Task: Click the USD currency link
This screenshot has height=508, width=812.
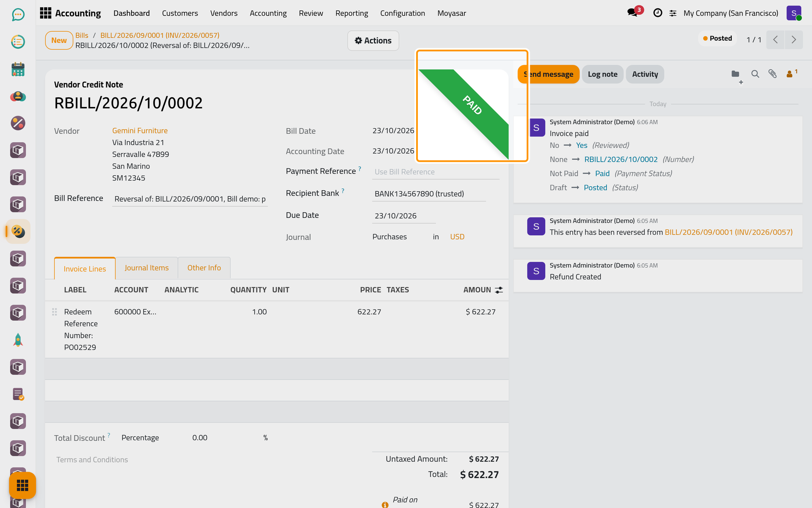Action: (457, 237)
